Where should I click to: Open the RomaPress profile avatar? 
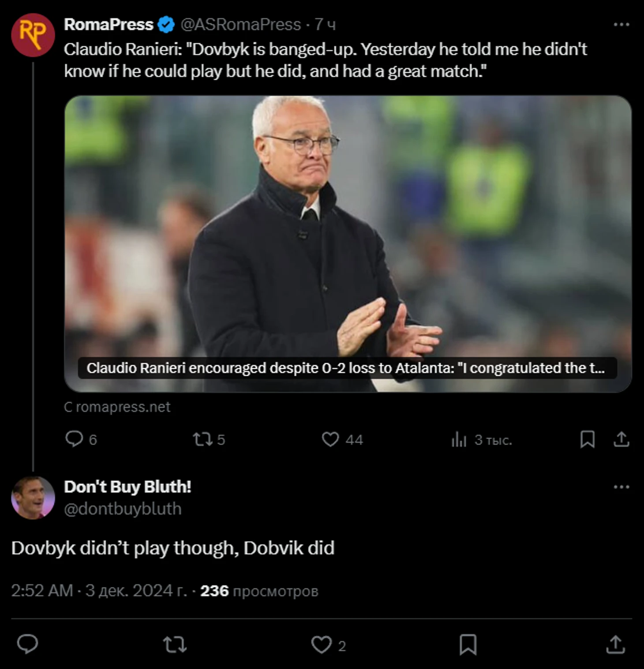pyautogui.click(x=33, y=35)
